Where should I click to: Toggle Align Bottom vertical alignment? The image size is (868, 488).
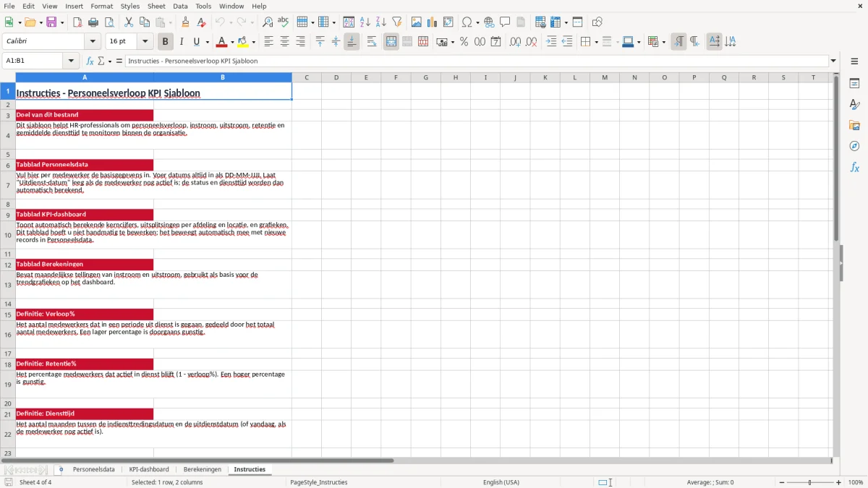(352, 42)
